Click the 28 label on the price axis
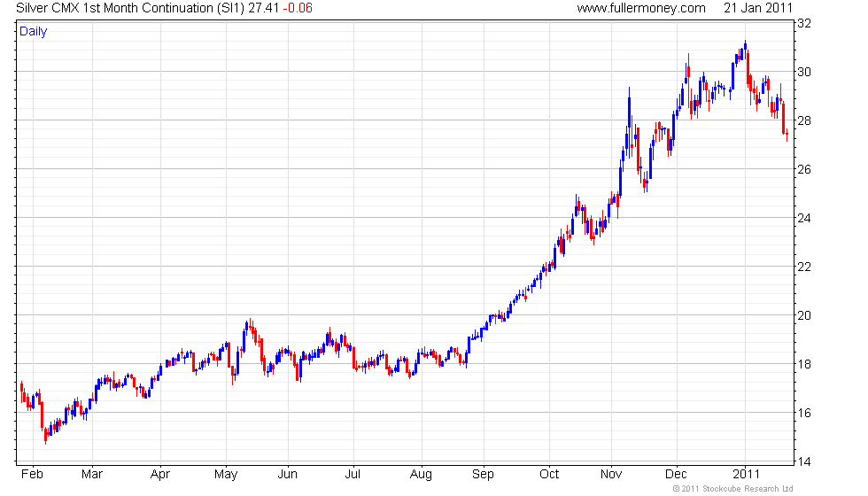Viewport: 868px width, 496px height. 804,120
